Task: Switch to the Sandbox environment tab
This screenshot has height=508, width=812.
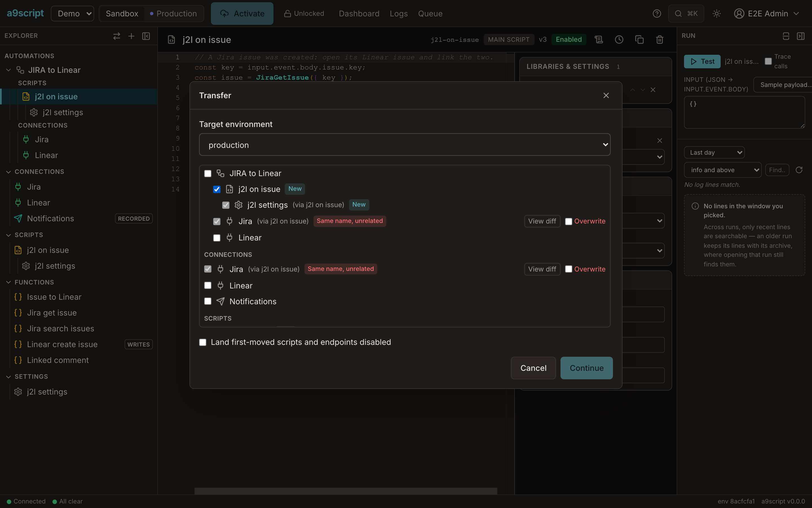Action: [122, 14]
